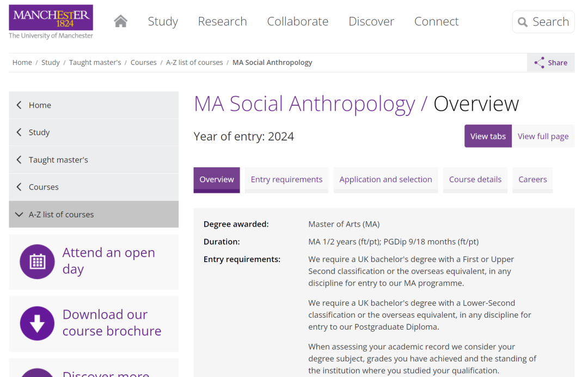The height and width of the screenshot is (377, 588).
Task: Open the Connect top menu
Action: tap(437, 21)
